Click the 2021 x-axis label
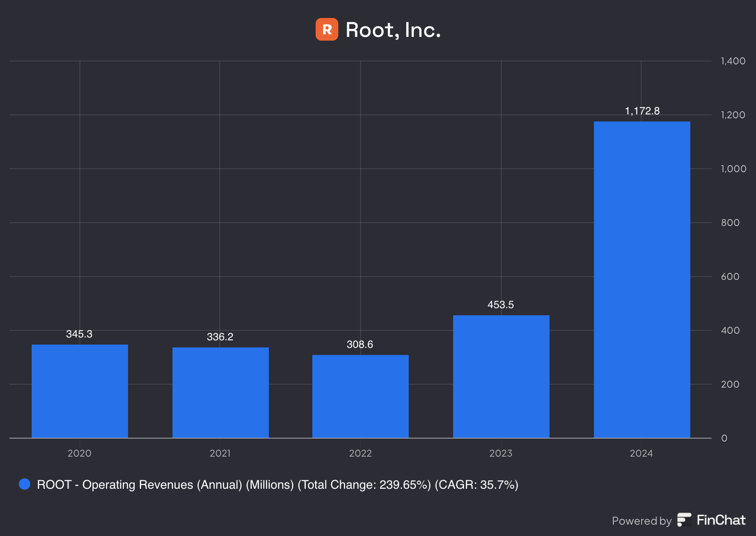Viewport: 756px width, 536px height. tap(220, 453)
